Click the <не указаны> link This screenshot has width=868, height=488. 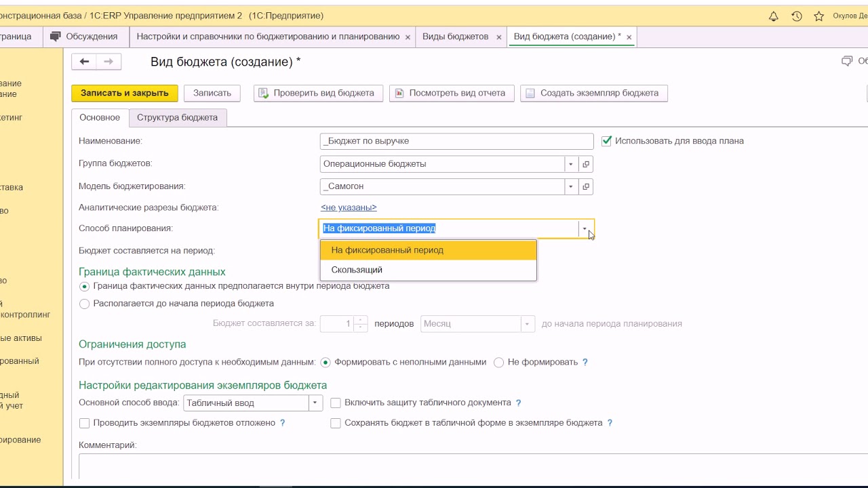pyautogui.click(x=349, y=207)
